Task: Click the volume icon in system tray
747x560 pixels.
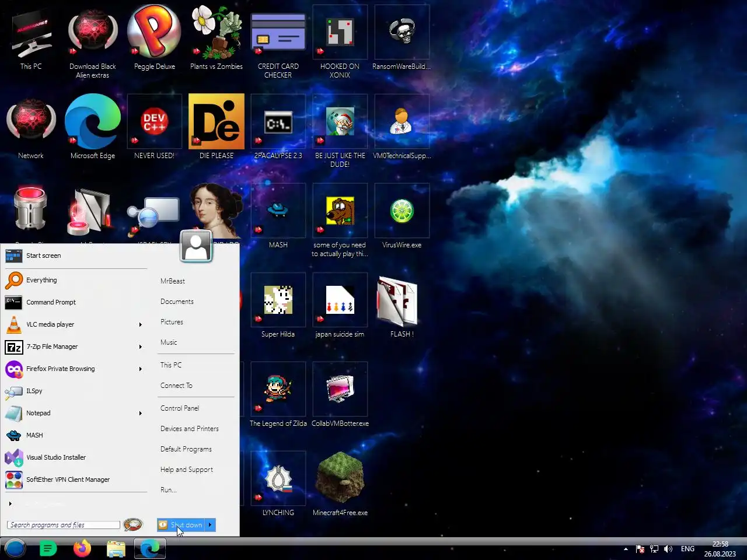Action: click(668, 549)
